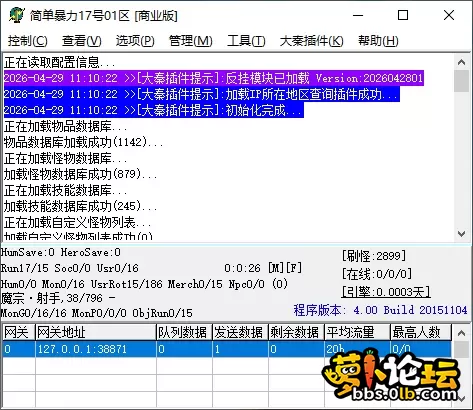
Task: Open the 控制(C) menu
Action: tap(28, 41)
